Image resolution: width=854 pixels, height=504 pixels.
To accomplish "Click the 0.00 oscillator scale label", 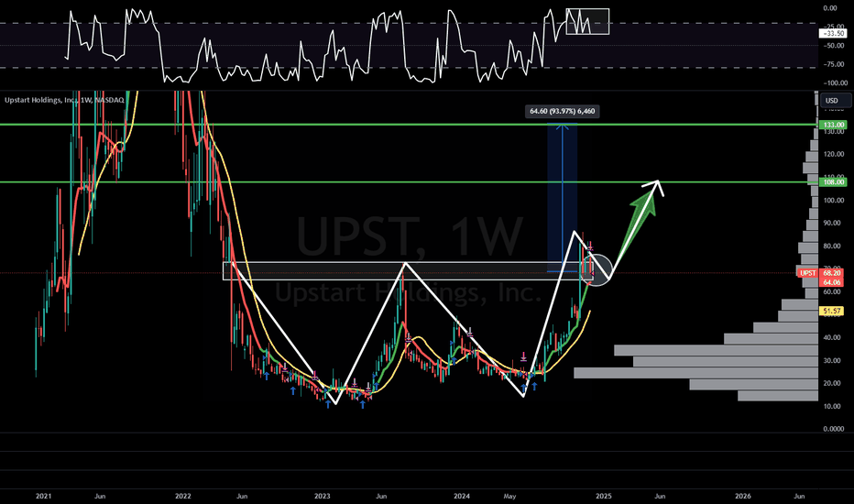I will (830, 8).
